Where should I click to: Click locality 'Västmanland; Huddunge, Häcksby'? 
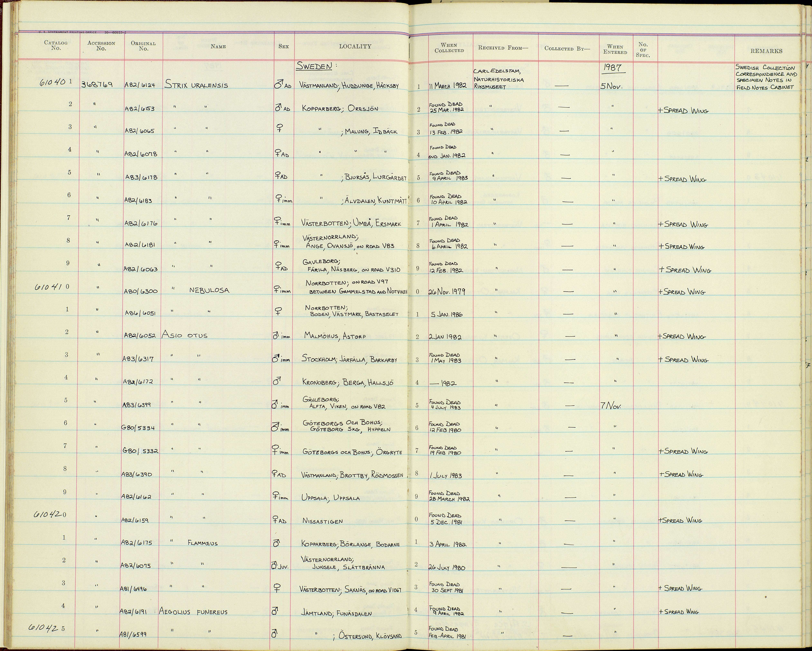pyautogui.click(x=349, y=86)
